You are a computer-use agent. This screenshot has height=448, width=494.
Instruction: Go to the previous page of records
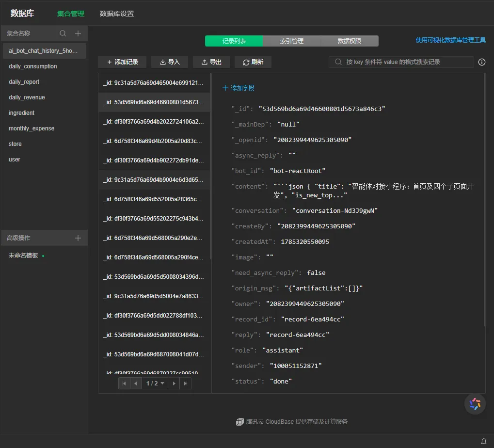[136, 384]
